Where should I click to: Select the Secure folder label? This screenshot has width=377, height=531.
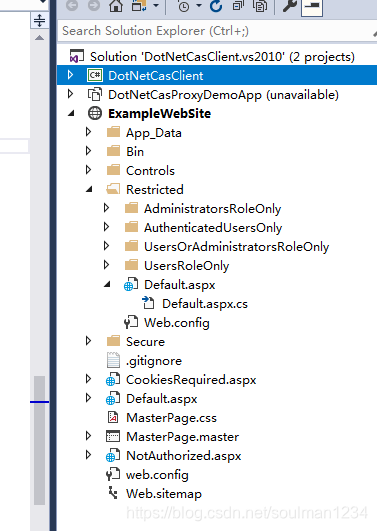point(145,342)
